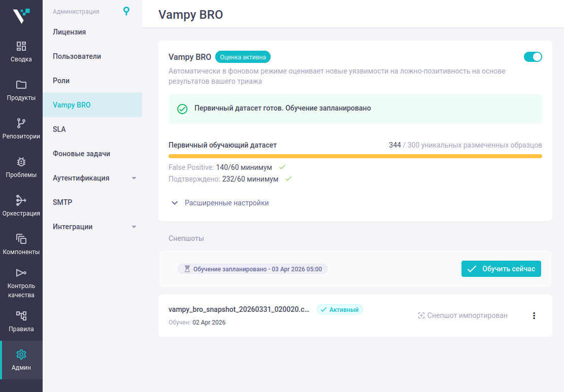Screen dimensions: 564x392
Task: Click the pin icon beside Администрация
Action: (126, 11)
